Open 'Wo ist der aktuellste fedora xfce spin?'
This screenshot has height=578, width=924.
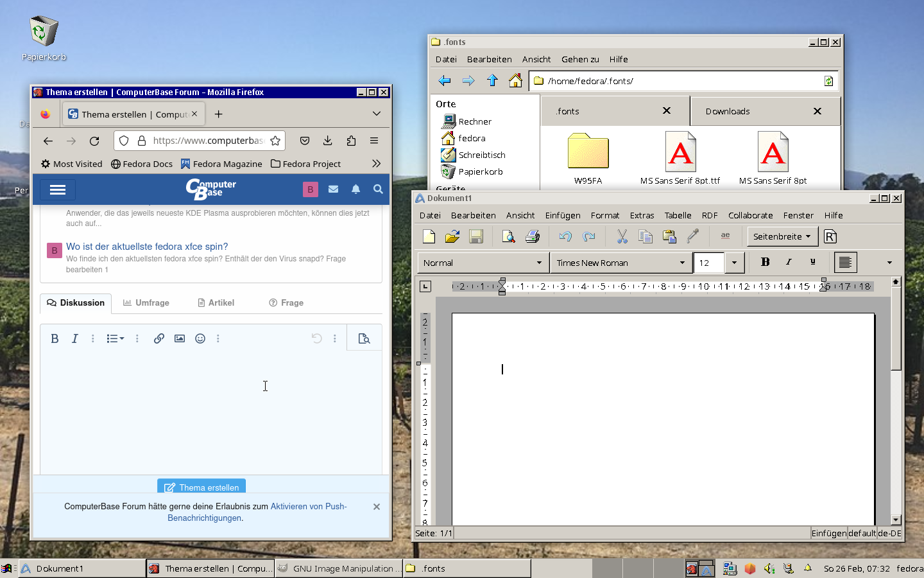pos(147,247)
